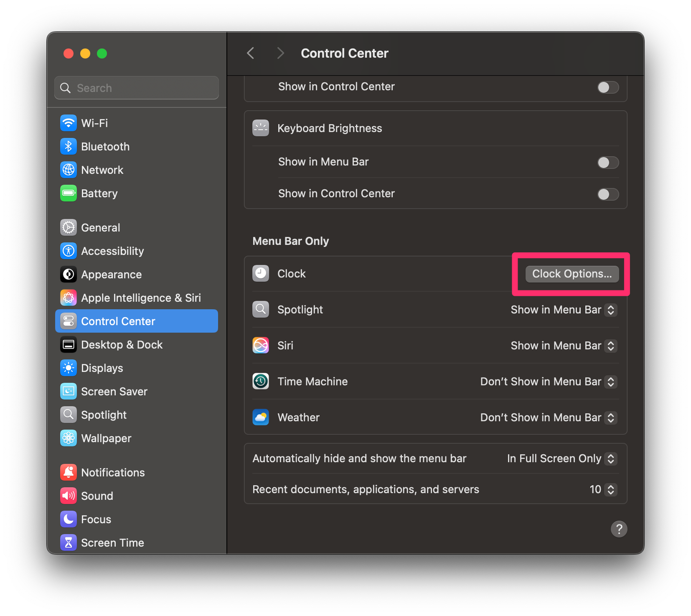Open Battery settings pane
Viewport: 691px width, 616px height.
click(137, 193)
